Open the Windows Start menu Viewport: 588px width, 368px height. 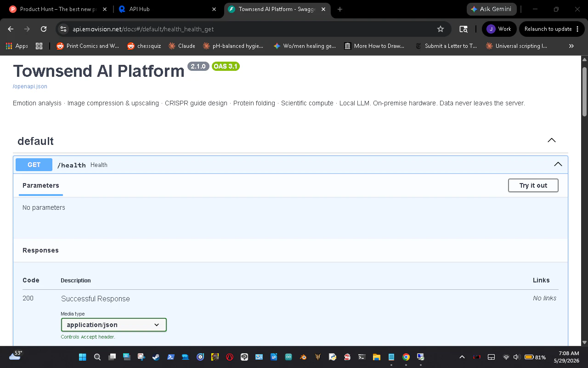(83, 357)
